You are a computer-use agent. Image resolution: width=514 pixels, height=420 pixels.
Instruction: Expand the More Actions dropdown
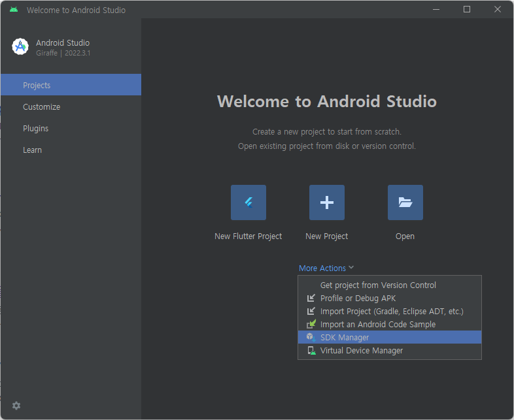326,268
